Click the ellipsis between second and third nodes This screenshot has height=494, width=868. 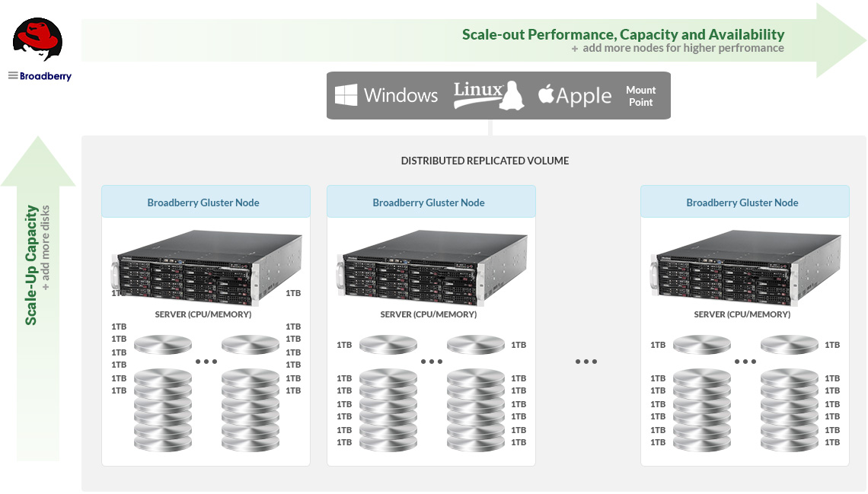(x=586, y=362)
